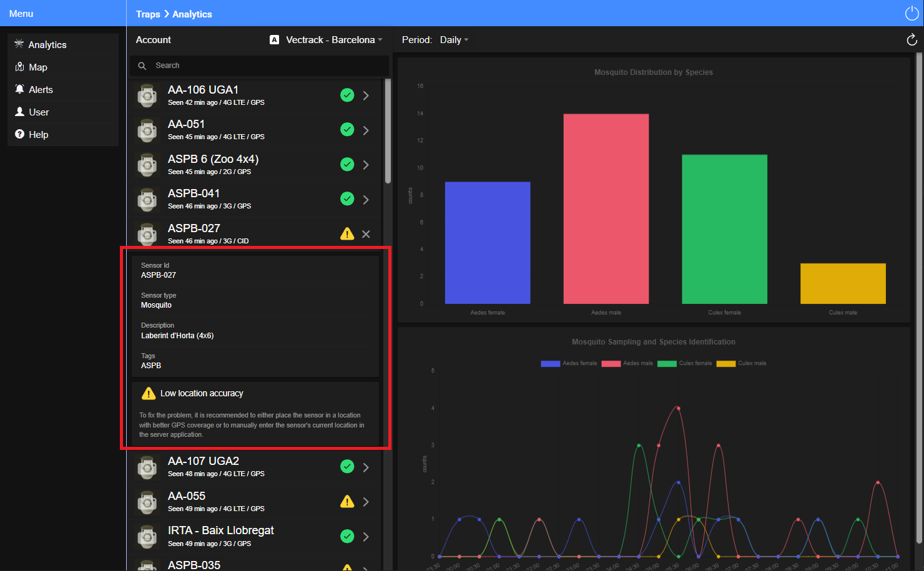This screenshot has height=571, width=924.
Task: Click the Analytics mosquito icon in the menu
Action: tap(19, 44)
